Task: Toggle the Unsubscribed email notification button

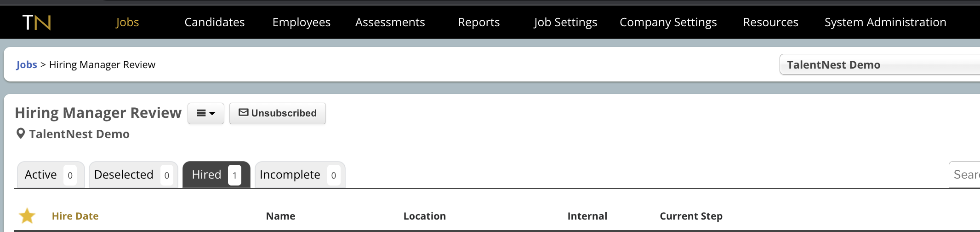Action: (x=278, y=113)
